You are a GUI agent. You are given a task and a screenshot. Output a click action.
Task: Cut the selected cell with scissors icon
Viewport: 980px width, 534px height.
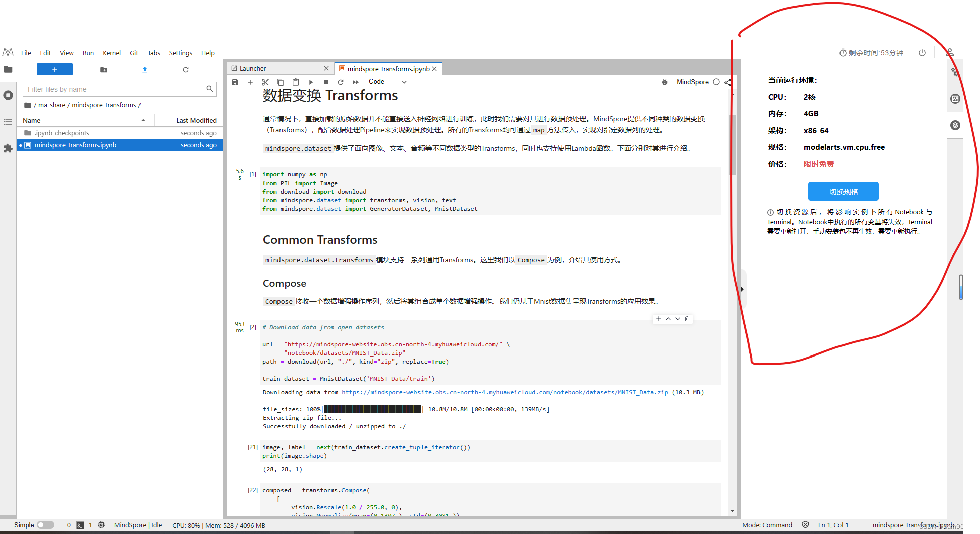pos(265,82)
